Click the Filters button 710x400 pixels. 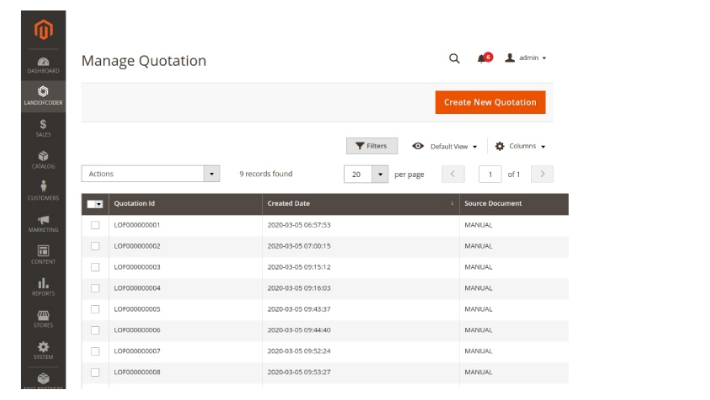pos(372,146)
